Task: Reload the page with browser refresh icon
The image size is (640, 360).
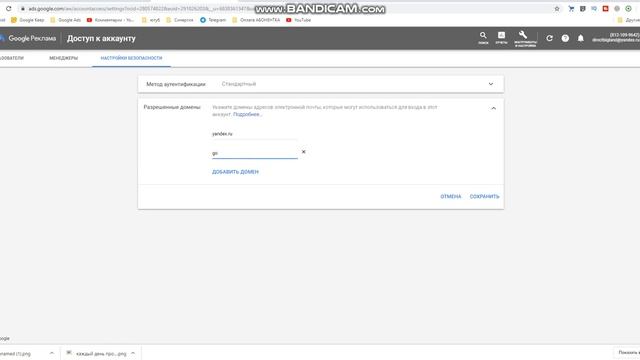Action: pyautogui.click(x=8, y=9)
